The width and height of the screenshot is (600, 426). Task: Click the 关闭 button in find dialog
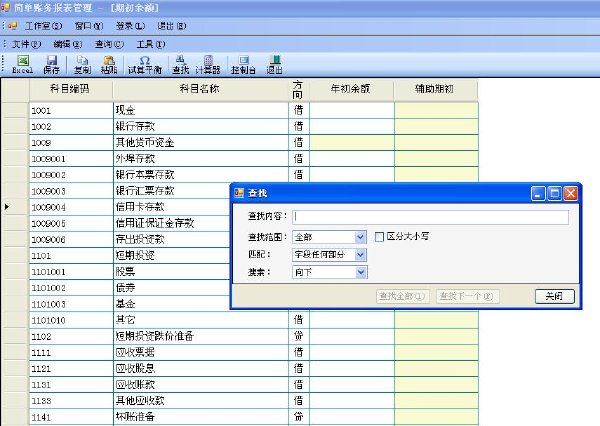(x=554, y=296)
